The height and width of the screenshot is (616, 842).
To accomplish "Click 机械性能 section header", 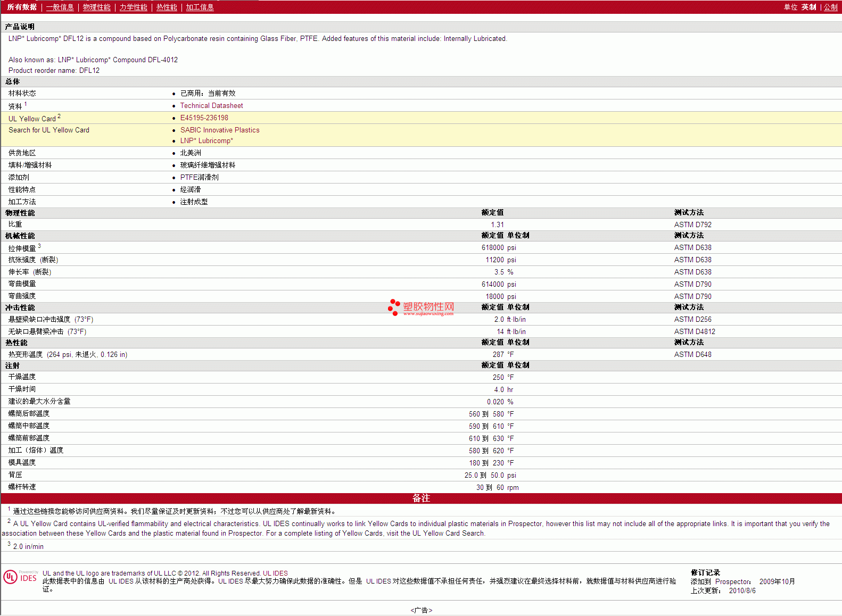I will coord(20,236).
